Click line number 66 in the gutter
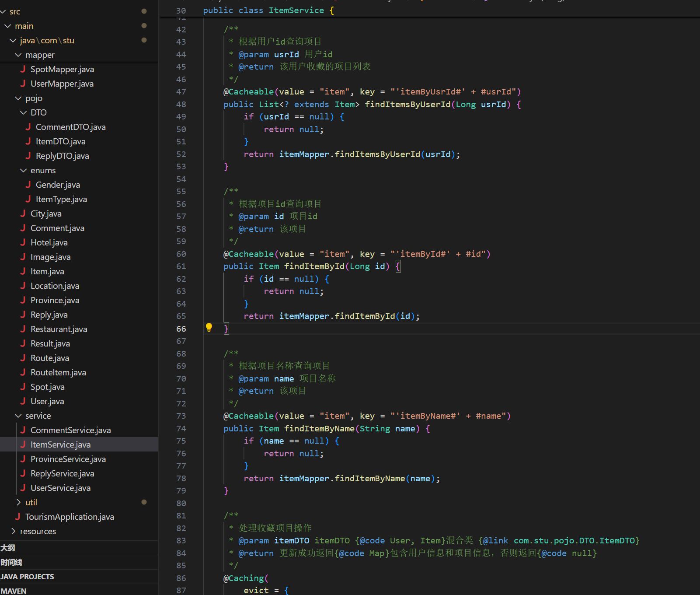This screenshot has height=595, width=700. 181,329
